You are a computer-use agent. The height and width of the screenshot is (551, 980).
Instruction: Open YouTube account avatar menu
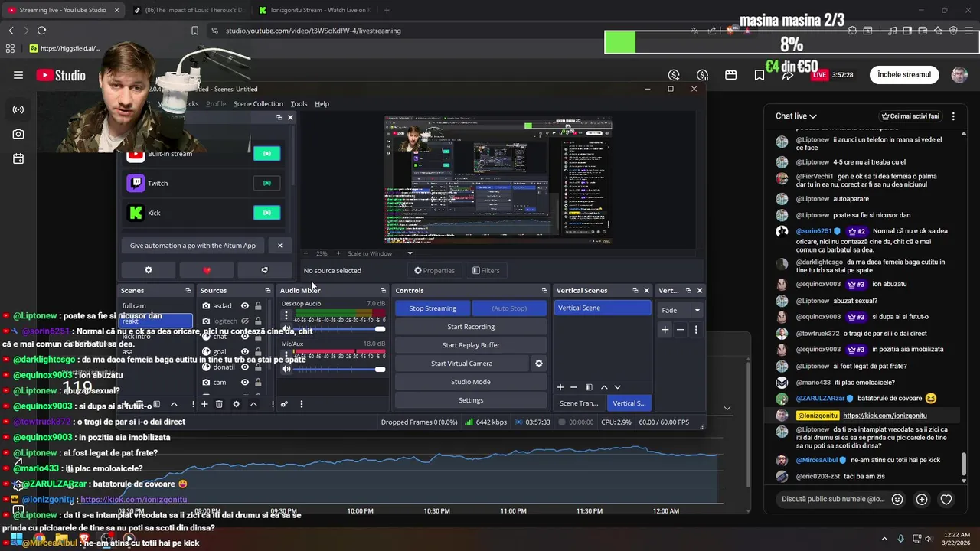click(959, 75)
